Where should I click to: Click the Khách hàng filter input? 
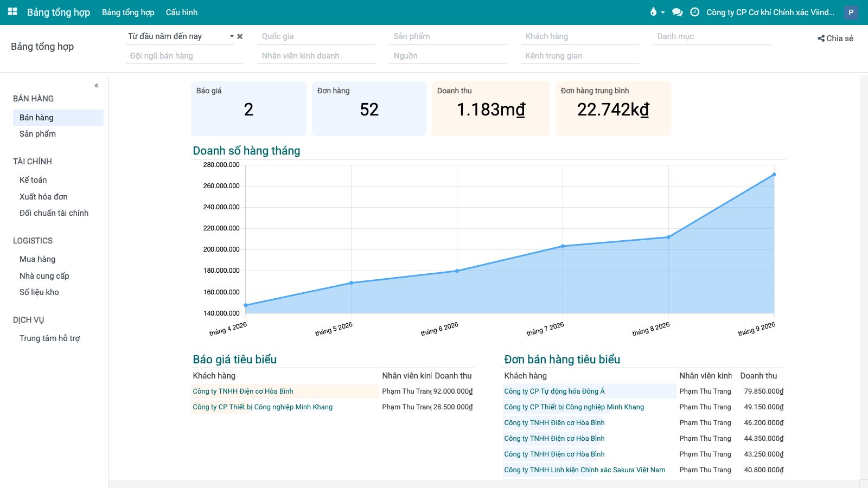tap(580, 36)
